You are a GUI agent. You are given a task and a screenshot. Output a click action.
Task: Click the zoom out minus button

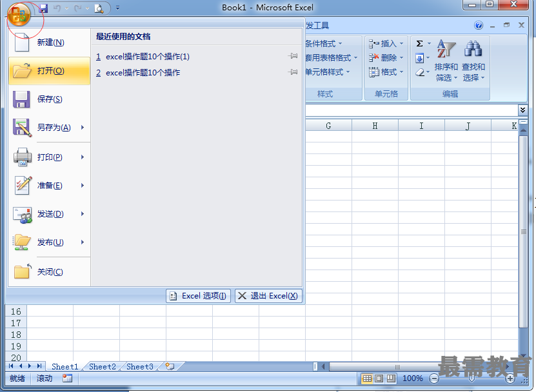point(434,378)
